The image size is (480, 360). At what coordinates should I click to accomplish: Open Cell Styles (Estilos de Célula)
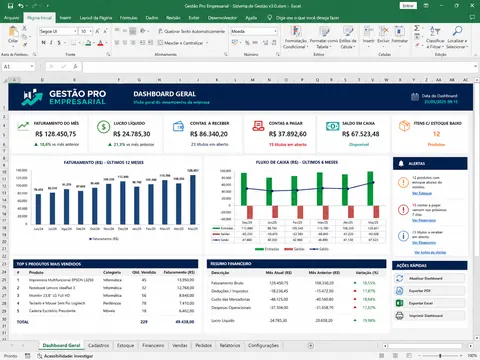[348, 37]
